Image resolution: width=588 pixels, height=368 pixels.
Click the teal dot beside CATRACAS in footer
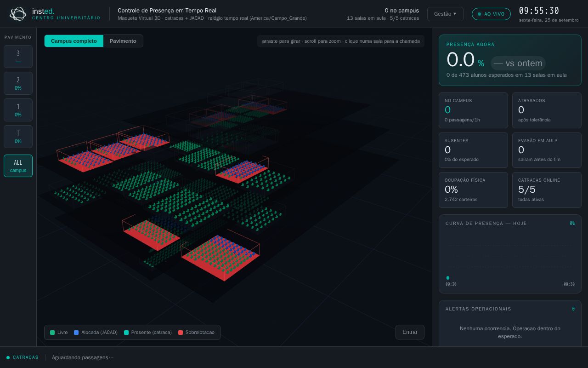point(8,357)
